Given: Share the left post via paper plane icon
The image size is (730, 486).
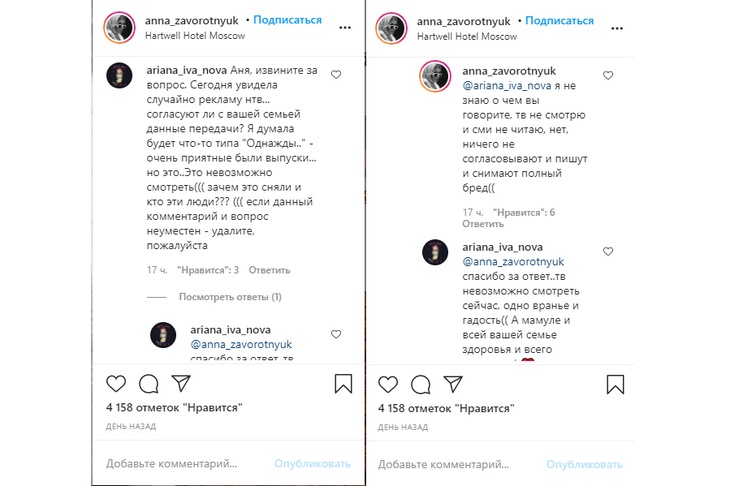Looking at the screenshot, I should pos(181,384).
